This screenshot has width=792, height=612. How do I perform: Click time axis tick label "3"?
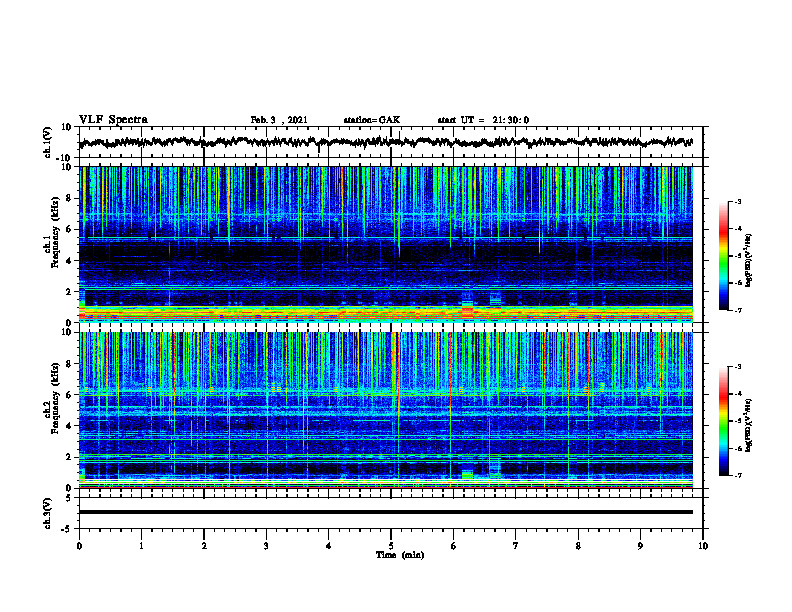coord(266,546)
